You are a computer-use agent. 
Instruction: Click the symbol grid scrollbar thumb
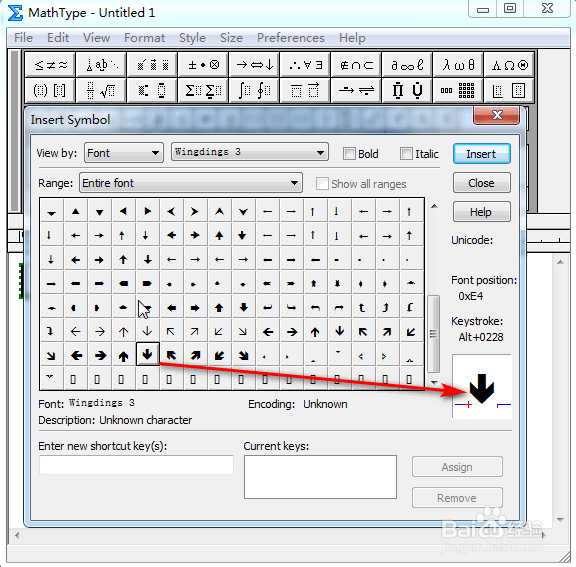click(434, 333)
